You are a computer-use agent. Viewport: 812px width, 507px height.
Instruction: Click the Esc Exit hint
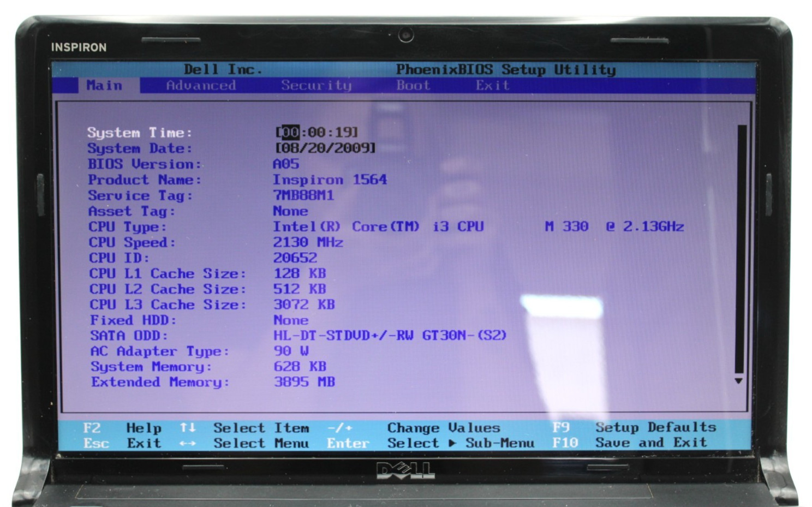tap(122, 443)
